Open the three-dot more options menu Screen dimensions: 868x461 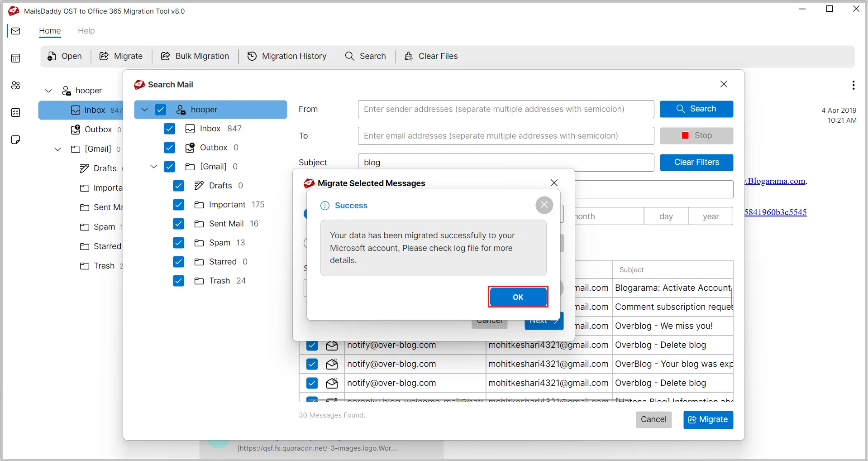pyautogui.click(x=853, y=85)
